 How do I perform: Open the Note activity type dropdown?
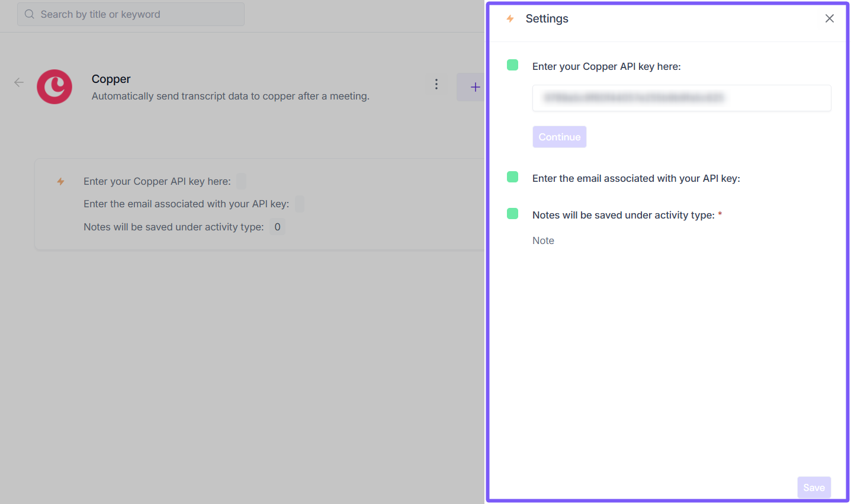tap(543, 240)
